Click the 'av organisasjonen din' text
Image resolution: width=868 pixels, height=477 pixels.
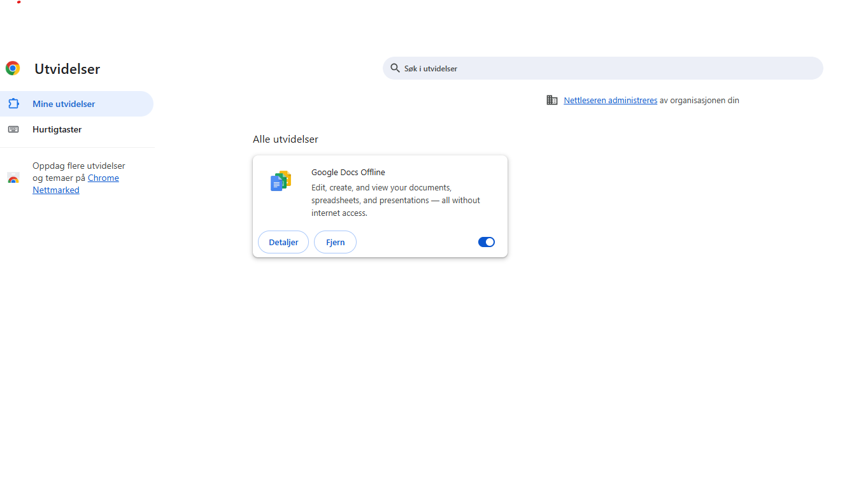click(x=699, y=100)
